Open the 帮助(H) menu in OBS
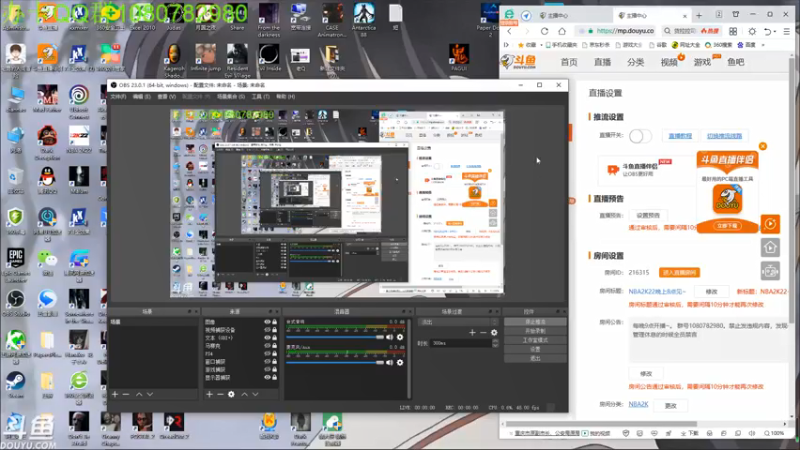This screenshot has height=450, width=800. click(x=285, y=96)
